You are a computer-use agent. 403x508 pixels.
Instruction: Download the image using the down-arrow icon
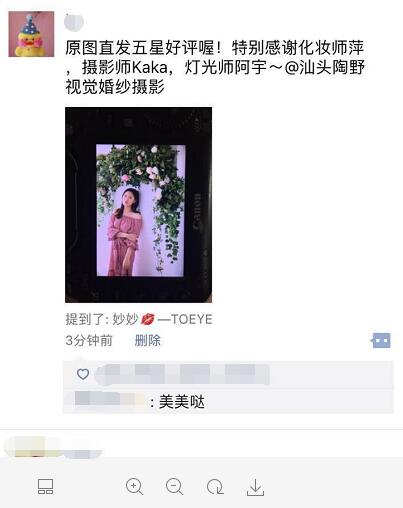[255, 487]
